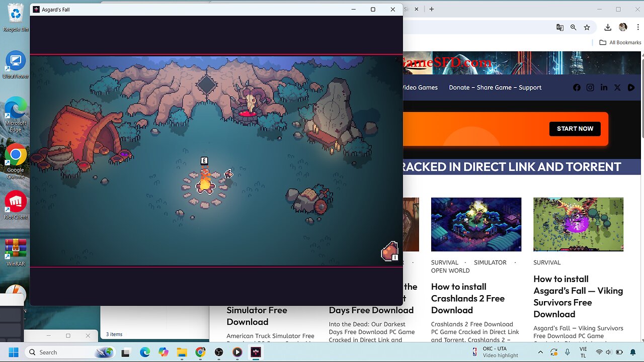Open How to install Asgard's Fall link

coord(578,297)
